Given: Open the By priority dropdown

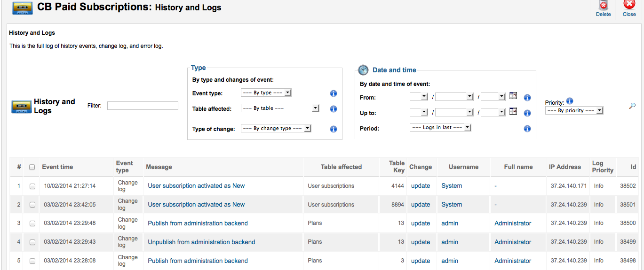Looking at the screenshot, I should coord(574,111).
